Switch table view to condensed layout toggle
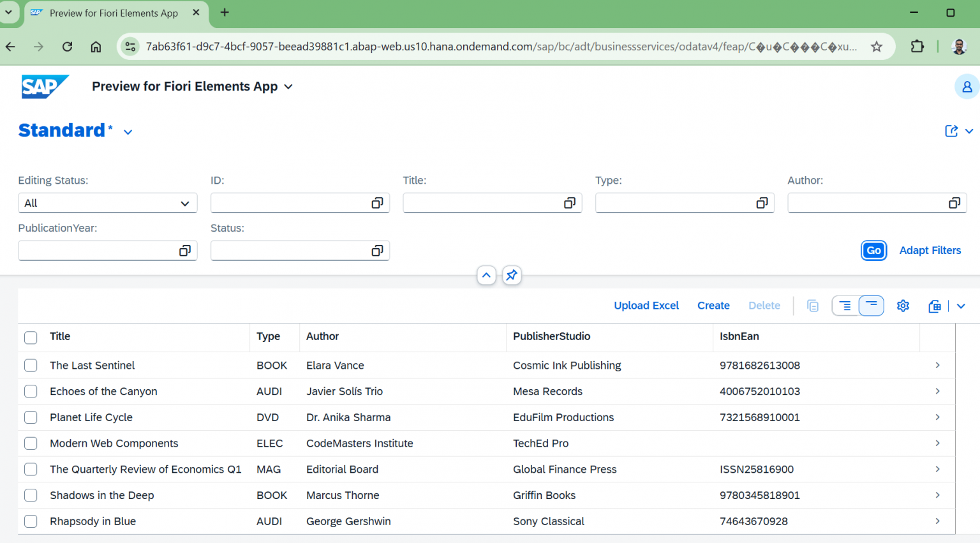The width and height of the screenshot is (980, 543). (x=871, y=306)
